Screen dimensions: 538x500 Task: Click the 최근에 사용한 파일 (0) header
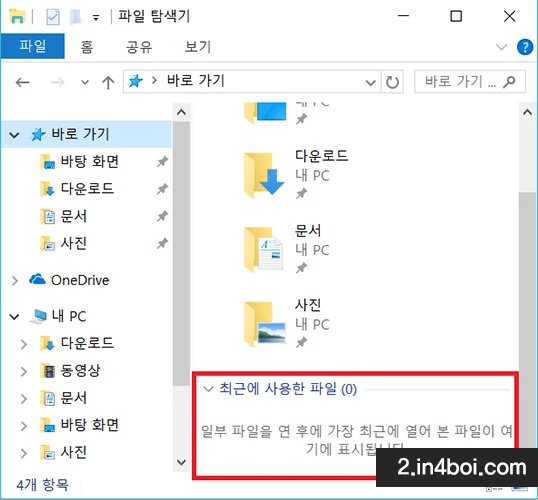pos(288,389)
